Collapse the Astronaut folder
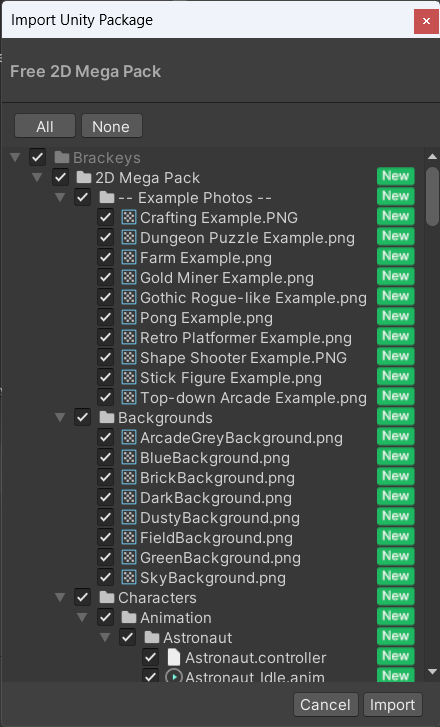The width and height of the screenshot is (440, 727). point(105,637)
